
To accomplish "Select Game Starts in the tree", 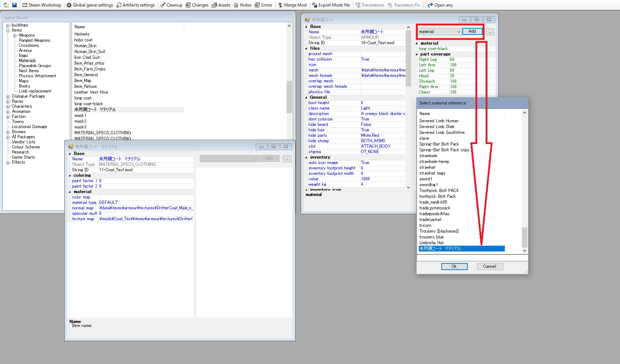I will pyautogui.click(x=23, y=157).
